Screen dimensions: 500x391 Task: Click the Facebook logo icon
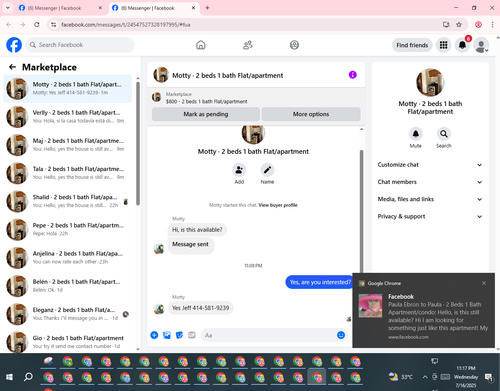[14, 45]
